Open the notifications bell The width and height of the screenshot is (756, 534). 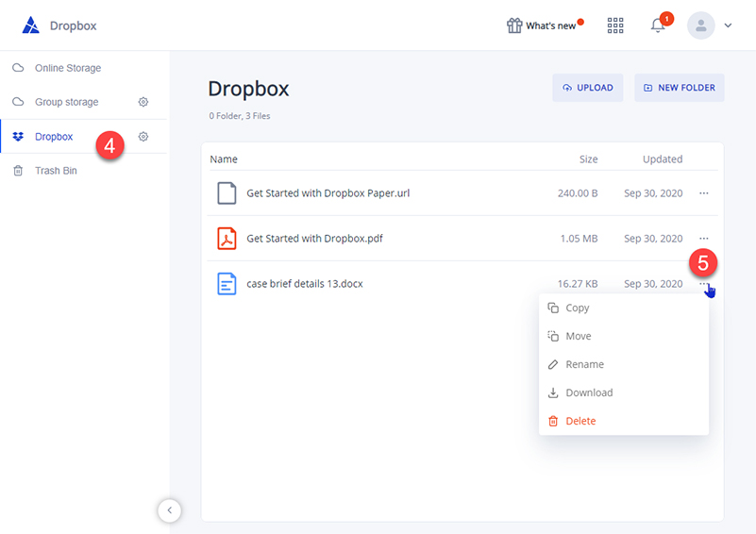click(658, 25)
